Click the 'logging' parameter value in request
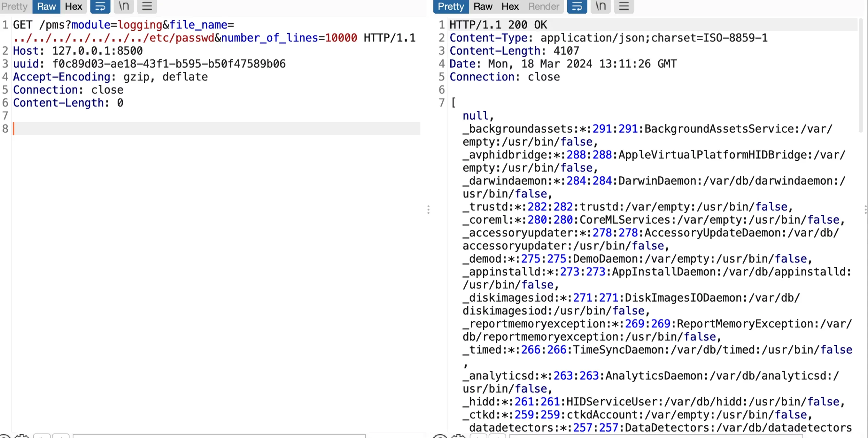This screenshot has height=438, width=868. (140, 25)
